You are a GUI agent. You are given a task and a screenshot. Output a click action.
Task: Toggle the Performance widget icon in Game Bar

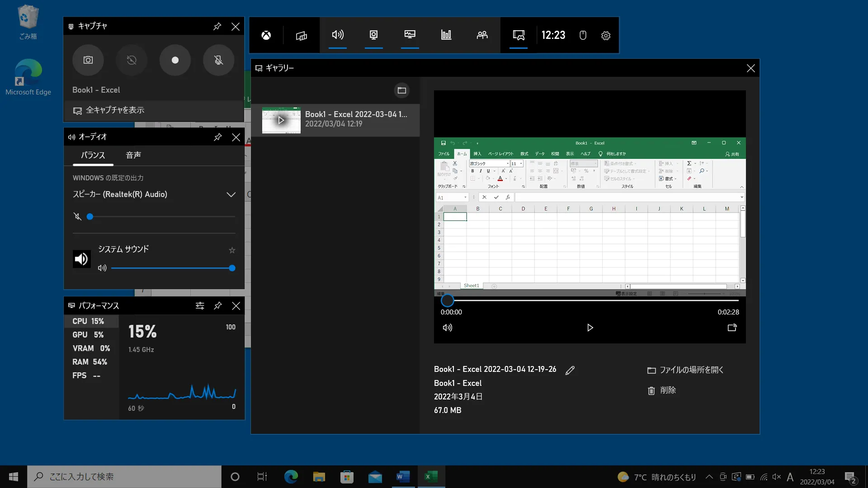[410, 35]
